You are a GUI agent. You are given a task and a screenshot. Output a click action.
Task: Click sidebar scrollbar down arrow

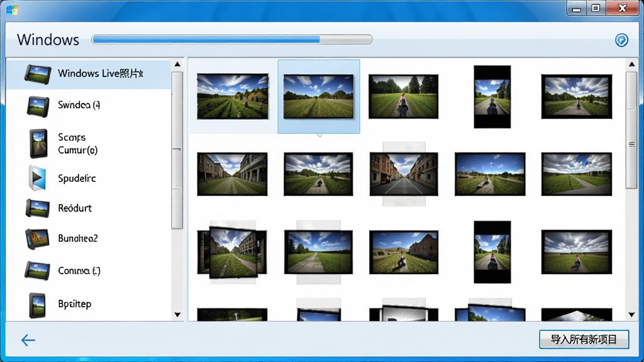[x=177, y=315]
